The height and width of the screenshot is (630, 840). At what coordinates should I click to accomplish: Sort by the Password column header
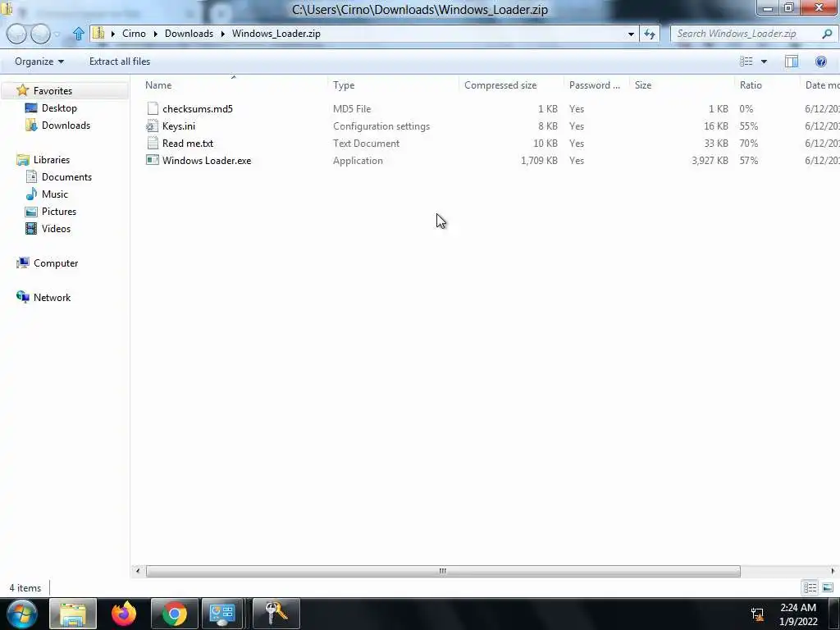point(596,85)
